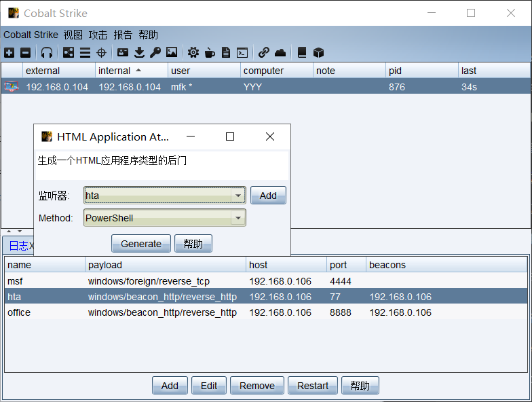This screenshot has height=402, width=532.
Task: Sort beacons by the internal column header
Action: point(131,71)
